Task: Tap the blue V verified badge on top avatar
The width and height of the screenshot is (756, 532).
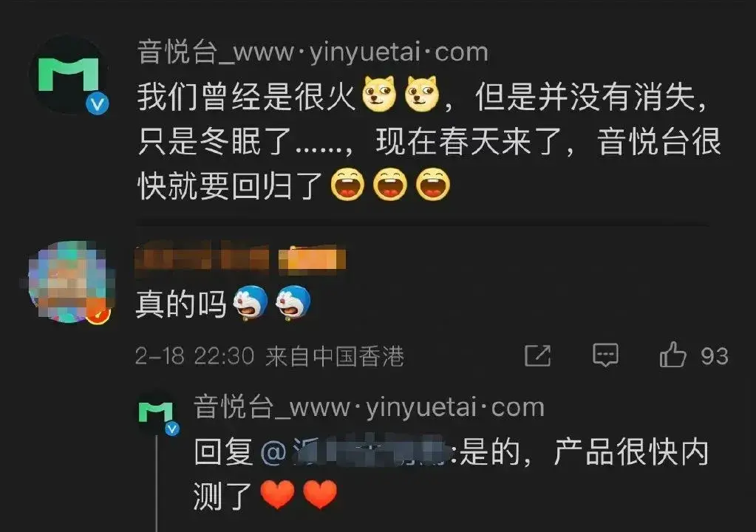Action: pyautogui.click(x=98, y=104)
